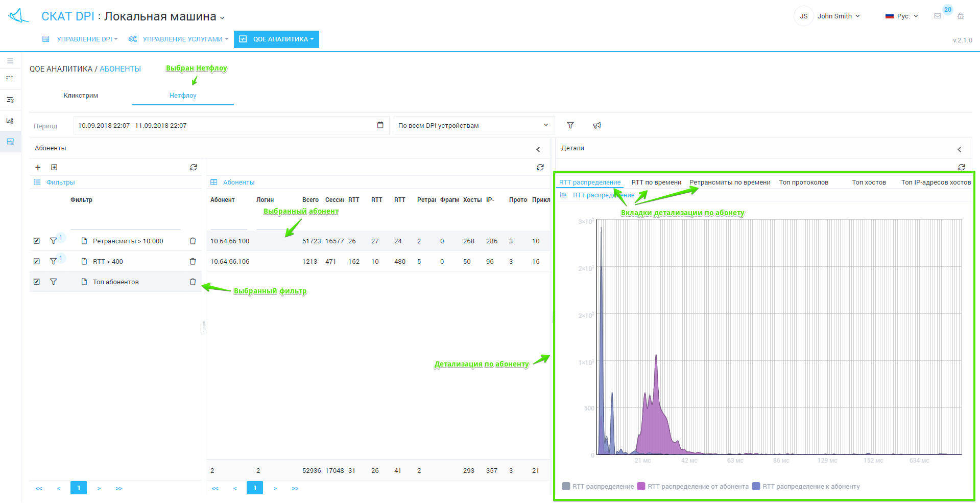Add a new filter with the plus icon

coord(38,167)
